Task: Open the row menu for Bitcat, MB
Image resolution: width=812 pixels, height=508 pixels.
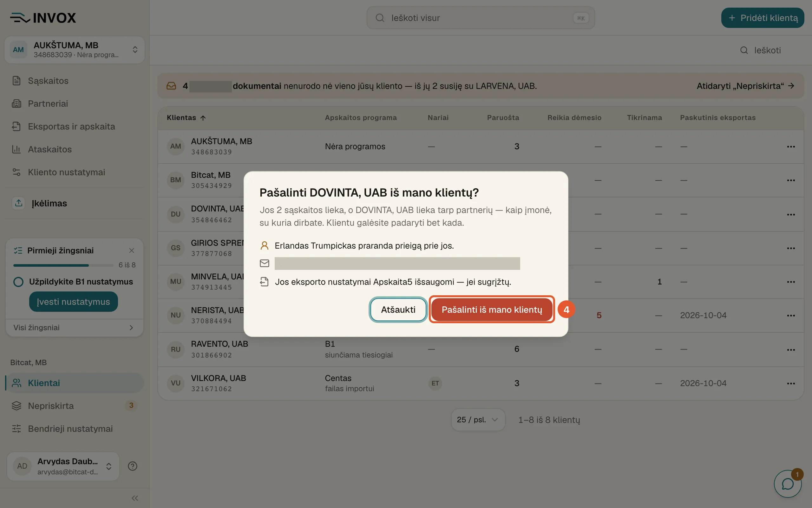Action: [x=791, y=180]
